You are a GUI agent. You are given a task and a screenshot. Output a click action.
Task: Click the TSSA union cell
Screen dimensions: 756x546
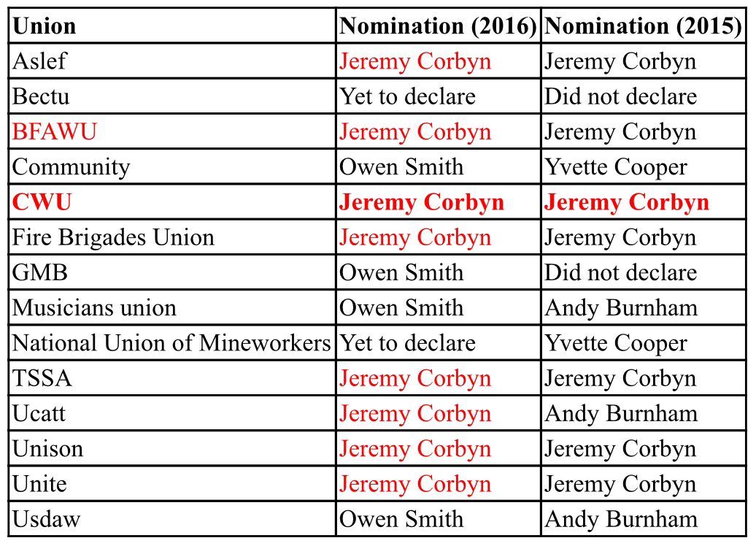(42, 379)
